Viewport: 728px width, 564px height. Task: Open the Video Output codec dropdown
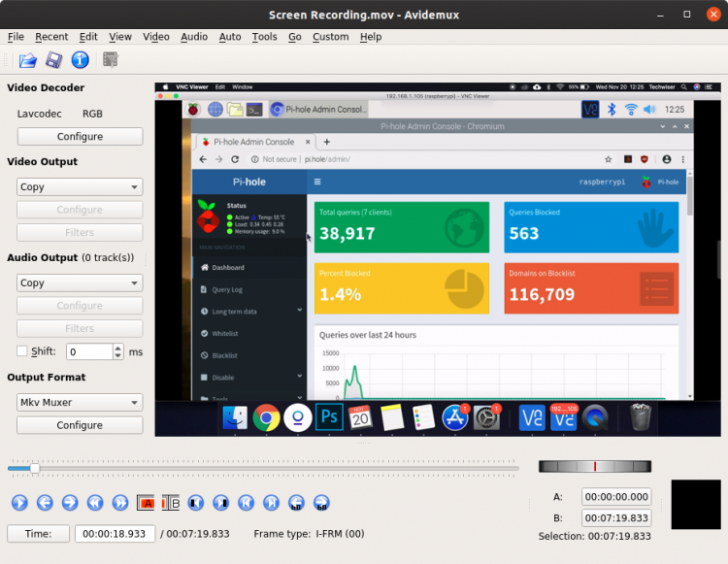[80, 187]
